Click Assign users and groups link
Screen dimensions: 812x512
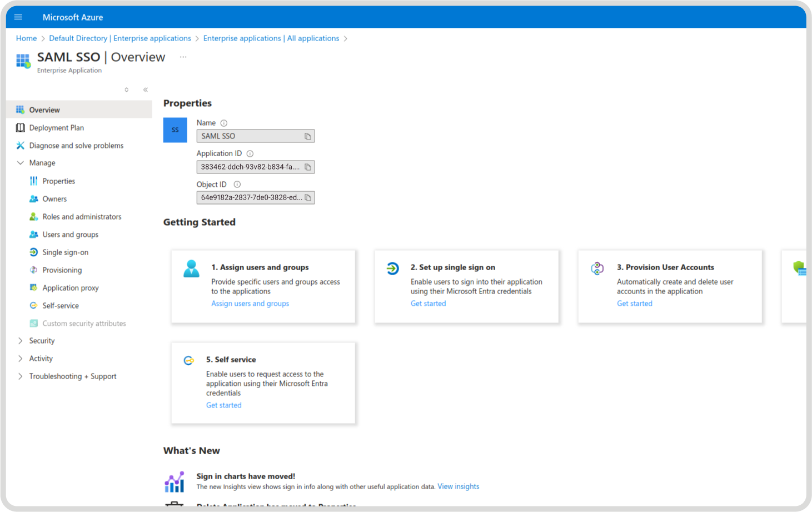point(250,304)
